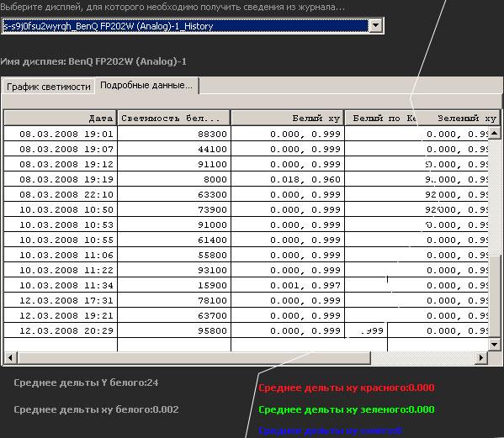Click red Среднее дельты xy красного text
The image size is (504, 438).
pyautogui.click(x=346, y=388)
